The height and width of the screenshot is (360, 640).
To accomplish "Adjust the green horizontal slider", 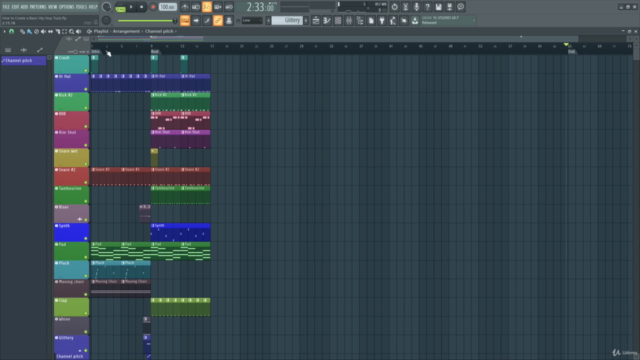I will tap(146, 21).
